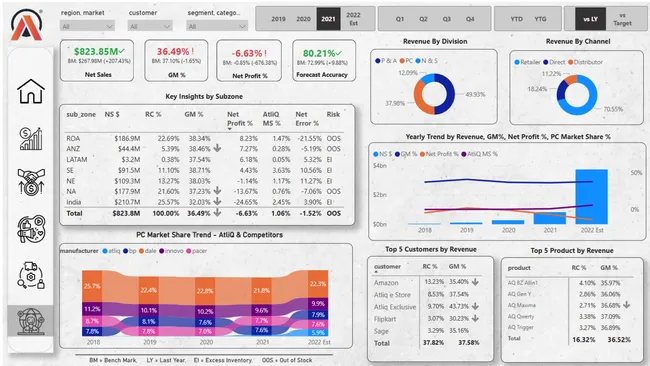Select year 2020 in year slicer
This screenshot has width=650, height=366.
303,19
